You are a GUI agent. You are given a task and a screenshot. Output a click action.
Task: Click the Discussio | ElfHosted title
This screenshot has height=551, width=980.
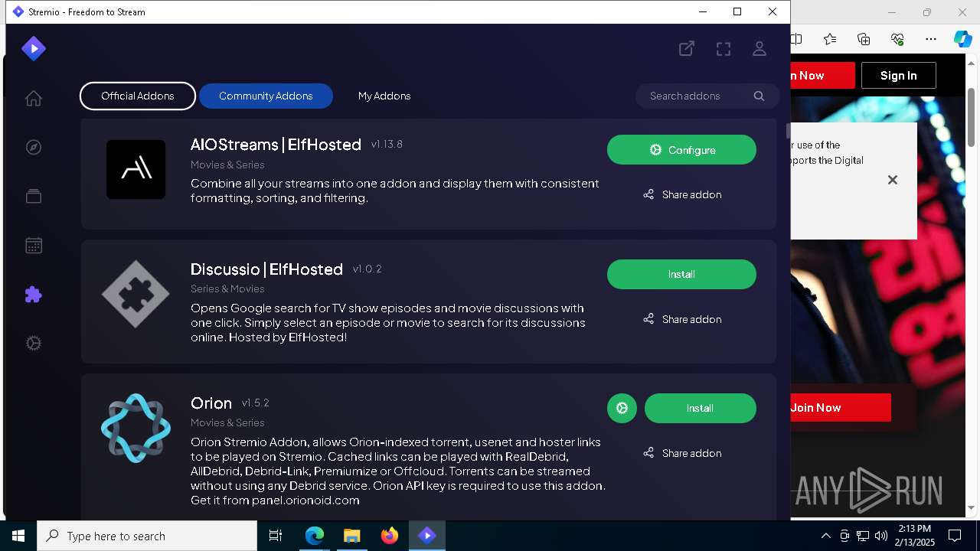tap(266, 269)
